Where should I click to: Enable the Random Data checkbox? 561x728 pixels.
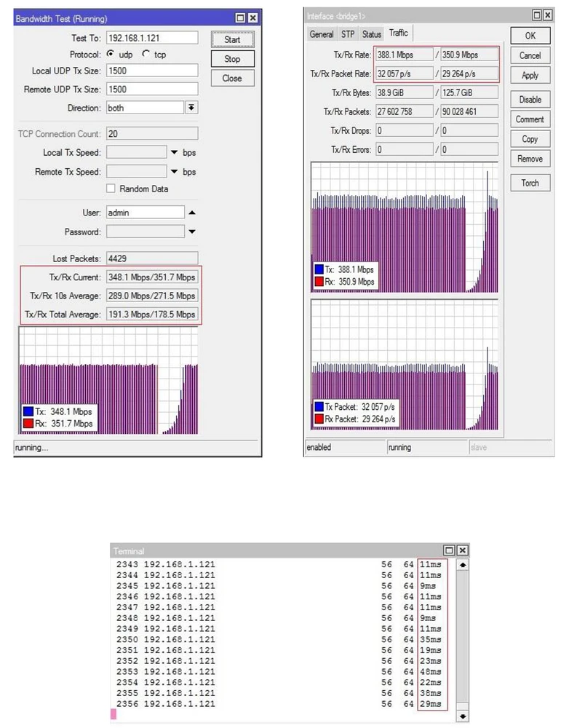(111, 189)
